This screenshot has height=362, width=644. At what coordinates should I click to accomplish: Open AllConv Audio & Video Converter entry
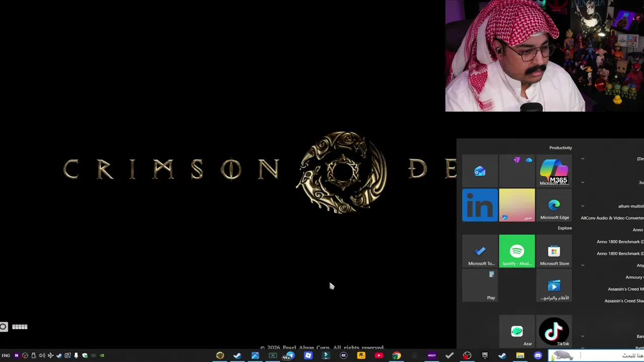click(x=612, y=218)
